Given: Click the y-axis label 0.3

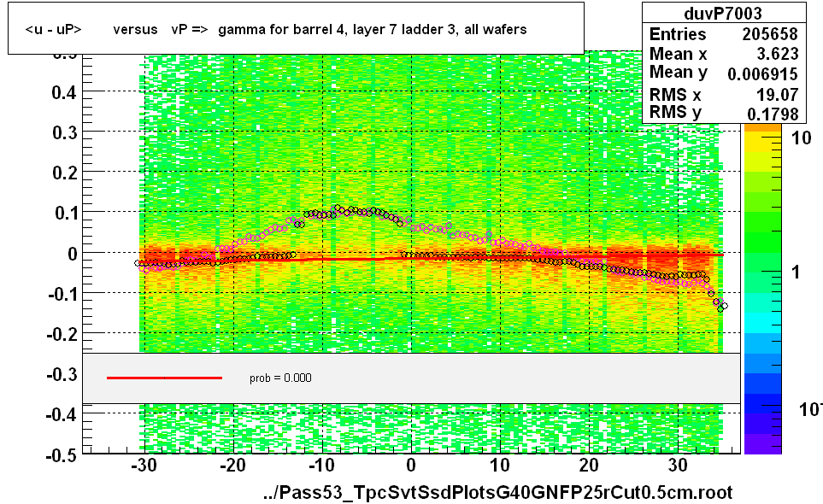Looking at the screenshot, I should (x=65, y=132).
